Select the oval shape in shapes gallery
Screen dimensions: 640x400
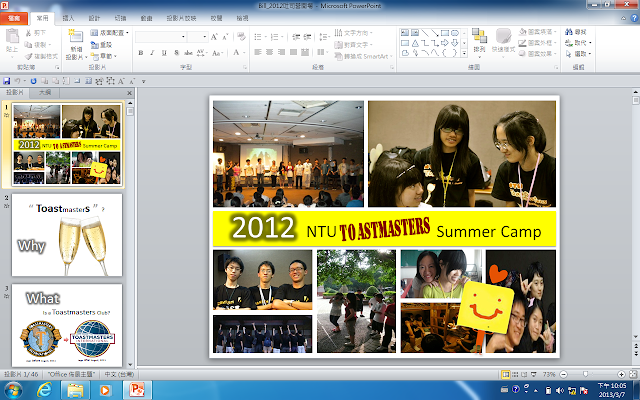point(454,33)
